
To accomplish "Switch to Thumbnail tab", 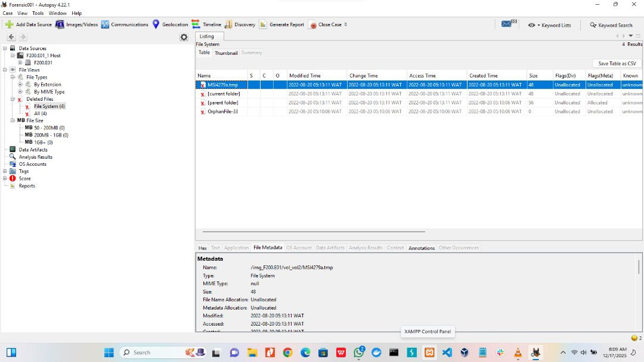I will tap(226, 53).
